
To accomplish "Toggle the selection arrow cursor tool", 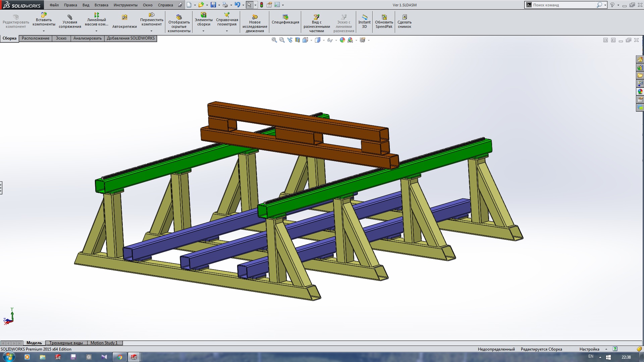I will pos(249,5).
